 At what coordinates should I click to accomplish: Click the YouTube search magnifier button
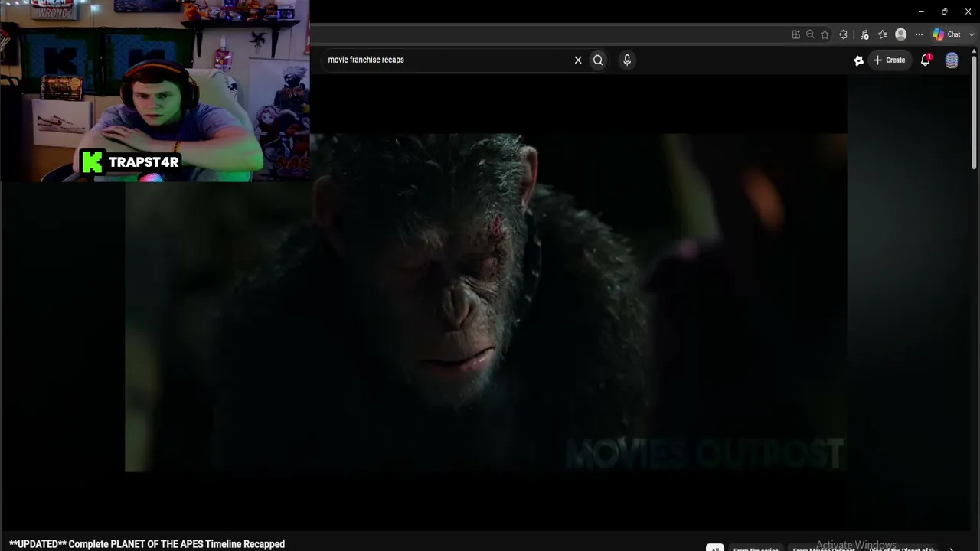(x=598, y=60)
